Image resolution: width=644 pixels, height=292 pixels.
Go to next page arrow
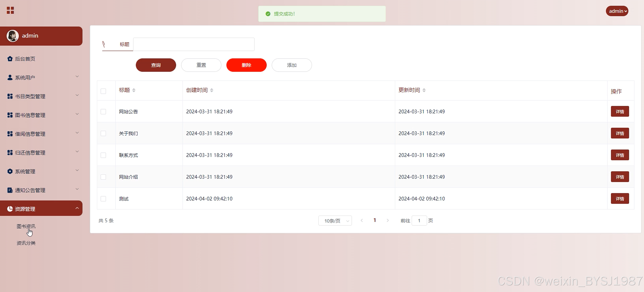(387, 220)
